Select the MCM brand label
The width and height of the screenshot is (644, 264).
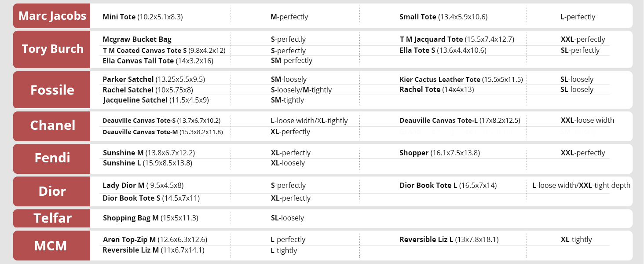[x=51, y=246]
